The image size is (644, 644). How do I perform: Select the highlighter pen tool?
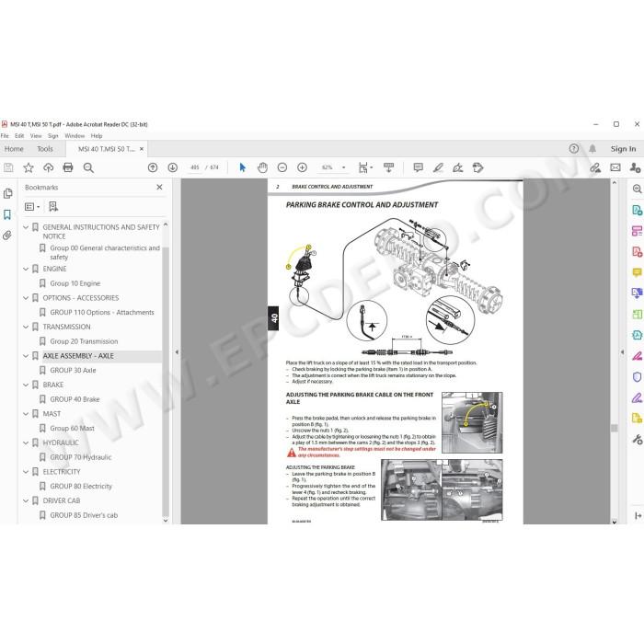(x=438, y=167)
